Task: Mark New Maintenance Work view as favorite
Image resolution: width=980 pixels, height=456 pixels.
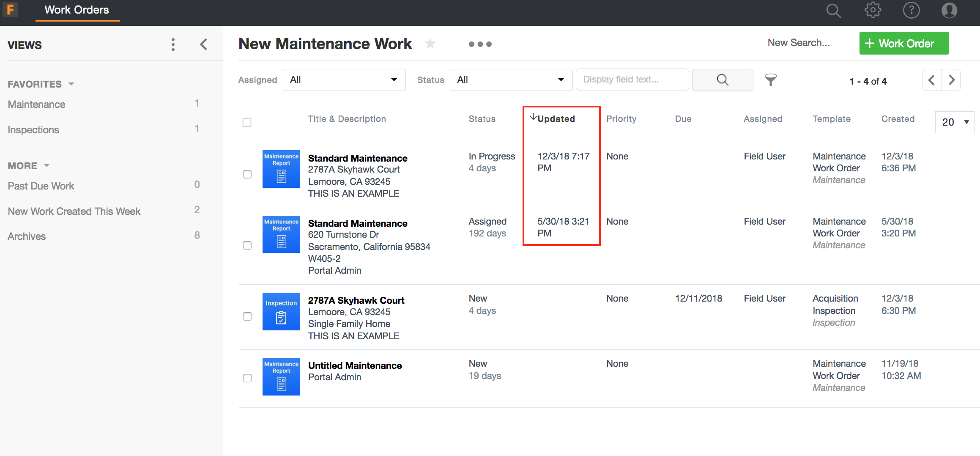Action: click(x=430, y=44)
